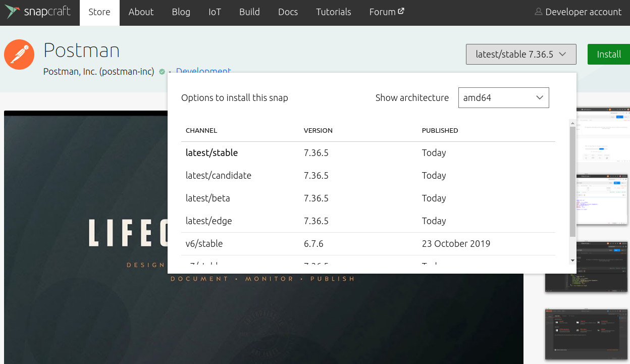Open the Show architecture amd64 dropdown
The height and width of the screenshot is (364, 630).
pyautogui.click(x=503, y=97)
